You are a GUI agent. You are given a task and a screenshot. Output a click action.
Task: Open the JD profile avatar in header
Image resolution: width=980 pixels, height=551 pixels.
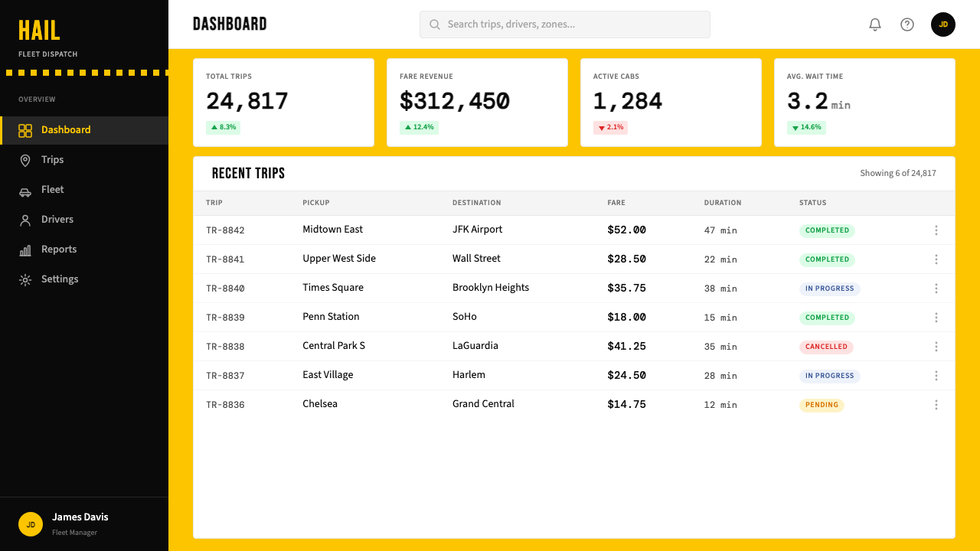pos(943,24)
